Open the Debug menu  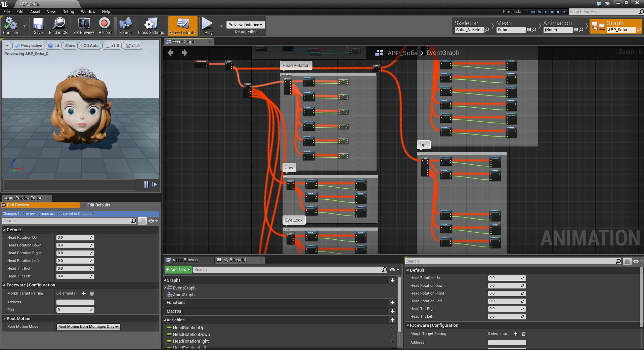click(68, 11)
